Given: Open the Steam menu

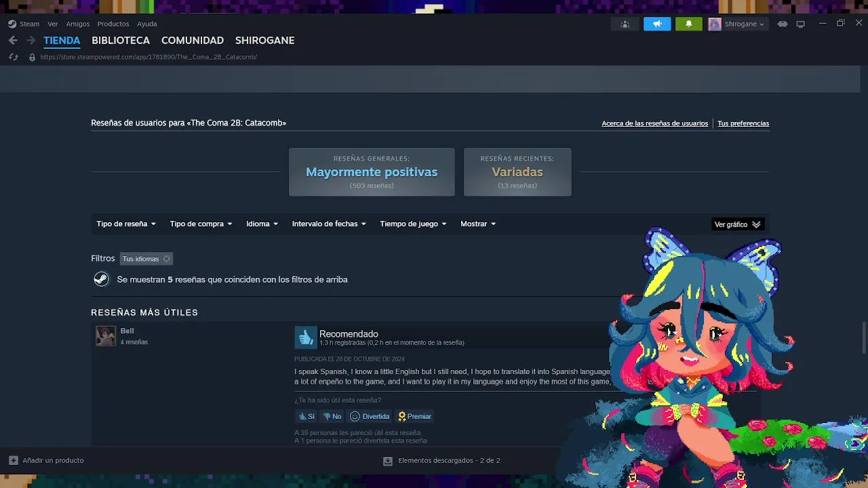Looking at the screenshot, I should pos(29,24).
